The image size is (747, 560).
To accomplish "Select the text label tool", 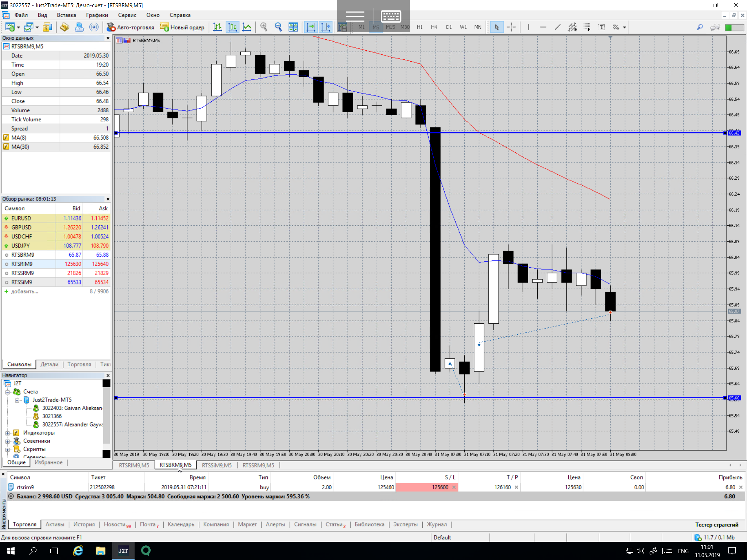I will tap(601, 27).
